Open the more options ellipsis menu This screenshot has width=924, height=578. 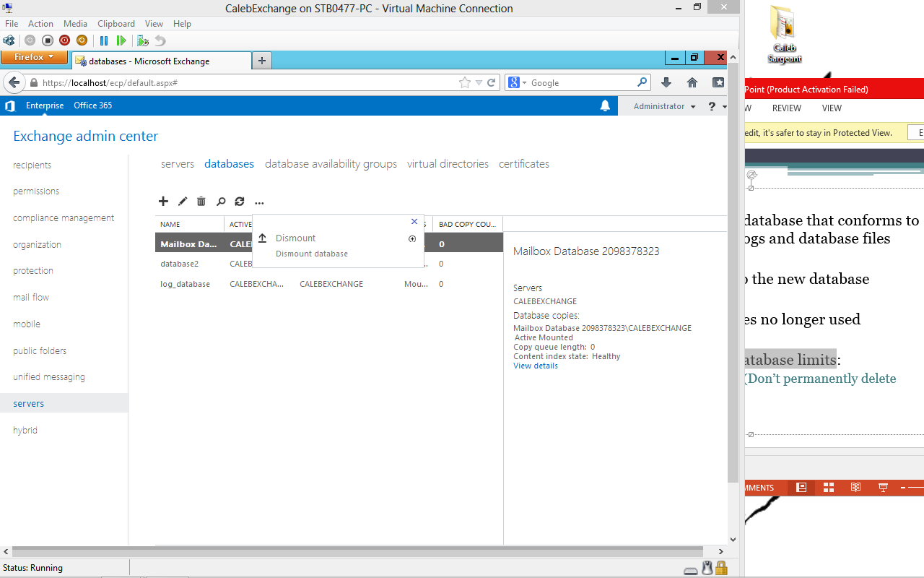tap(259, 202)
